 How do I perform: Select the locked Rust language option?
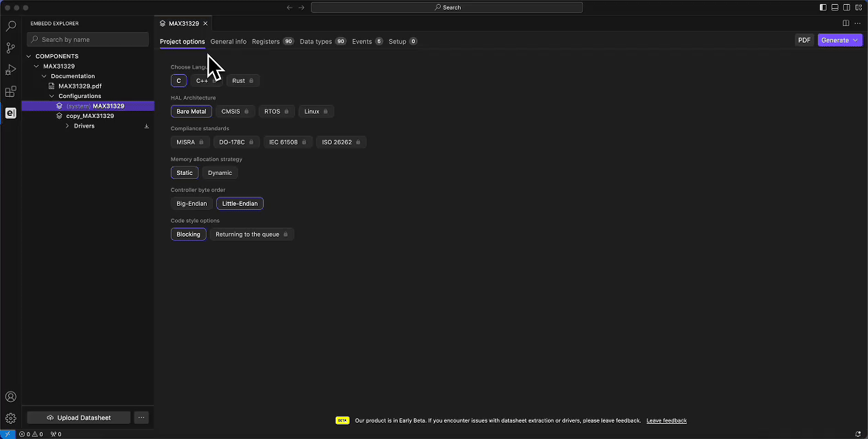coord(243,80)
